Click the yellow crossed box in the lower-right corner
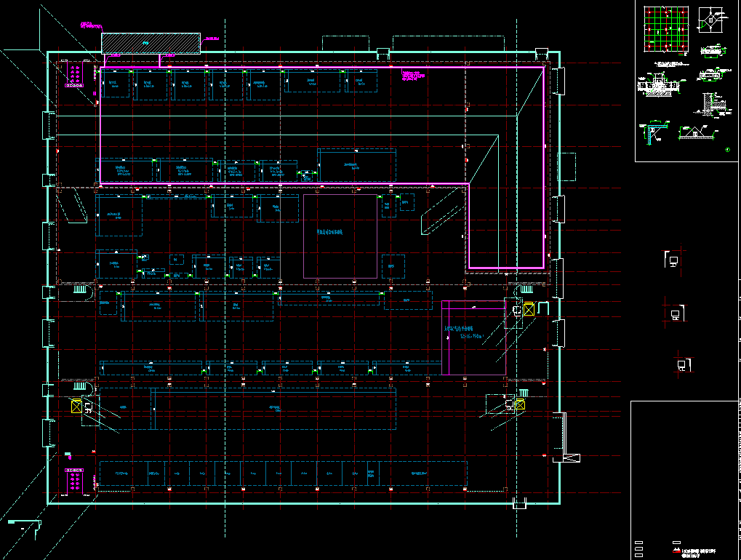 (x=521, y=404)
